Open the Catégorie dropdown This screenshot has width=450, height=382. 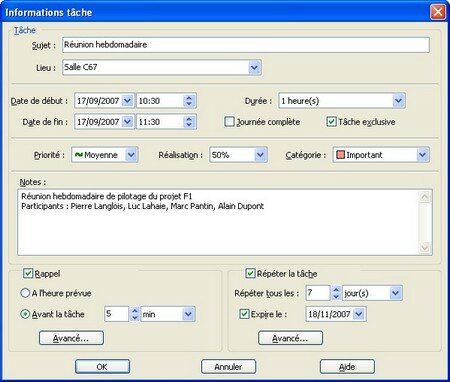tap(422, 155)
